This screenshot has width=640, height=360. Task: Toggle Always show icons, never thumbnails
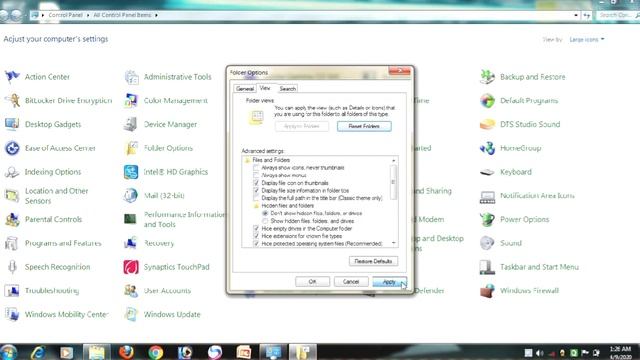tap(256, 168)
